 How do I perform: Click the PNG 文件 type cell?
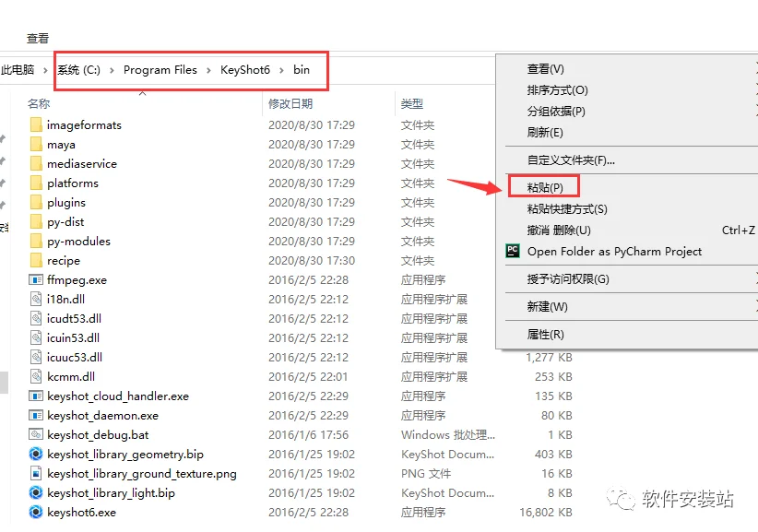point(426,474)
